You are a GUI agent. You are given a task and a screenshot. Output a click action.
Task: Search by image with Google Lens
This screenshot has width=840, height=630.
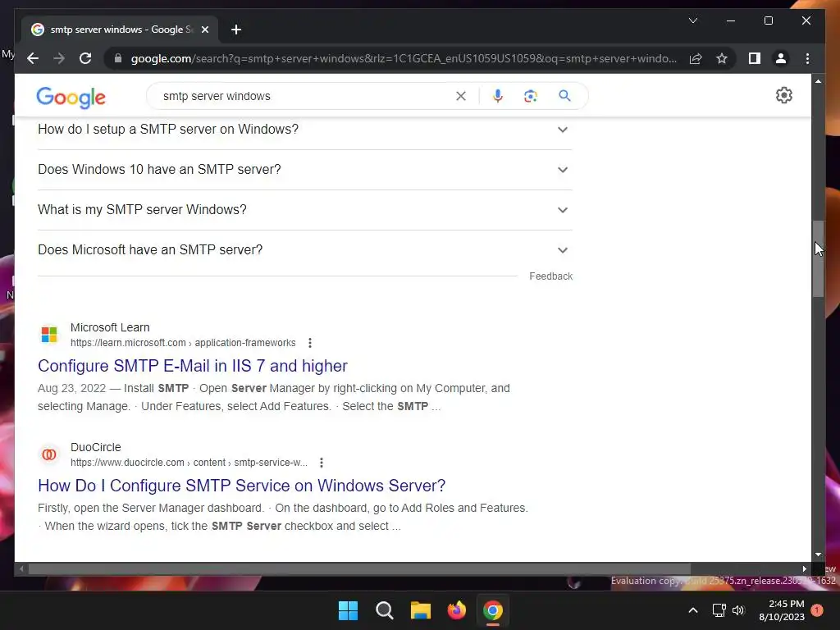click(x=531, y=96)
